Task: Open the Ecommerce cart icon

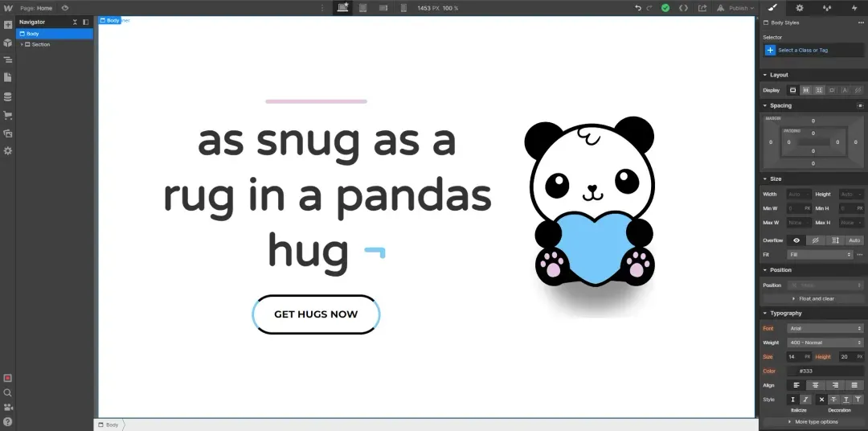Action: click(x=8, y=115)
